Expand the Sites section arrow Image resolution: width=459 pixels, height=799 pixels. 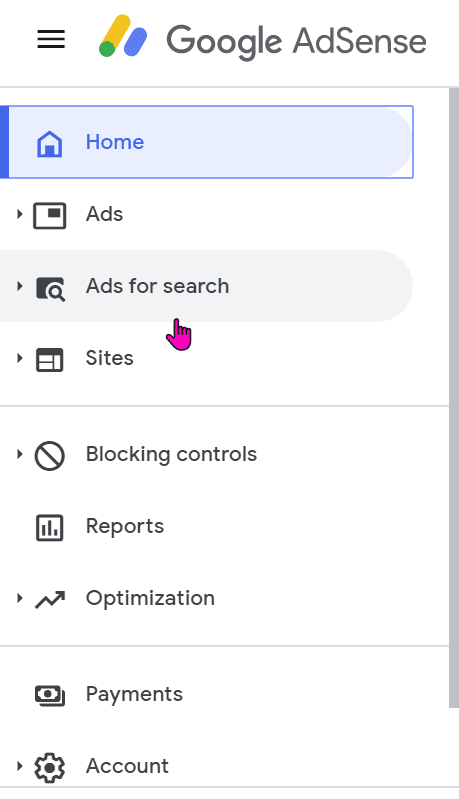[x=19, y=358]
